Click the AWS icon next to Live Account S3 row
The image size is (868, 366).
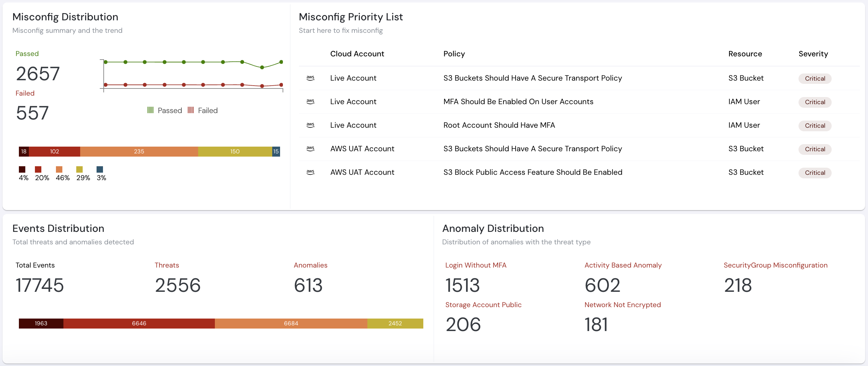tap(310, 78)
